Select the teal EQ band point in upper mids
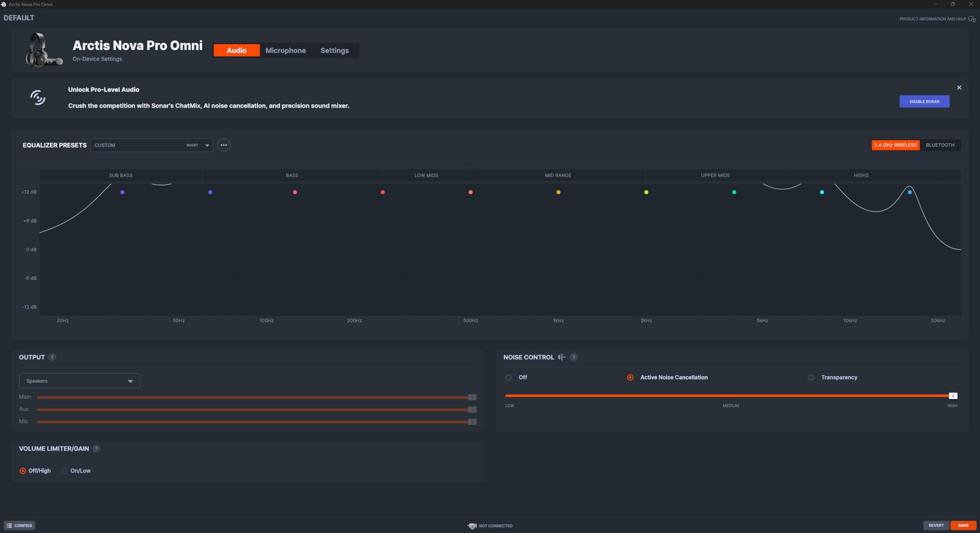The width and height of the screenshot is (980, 533). tap(734, 192)
